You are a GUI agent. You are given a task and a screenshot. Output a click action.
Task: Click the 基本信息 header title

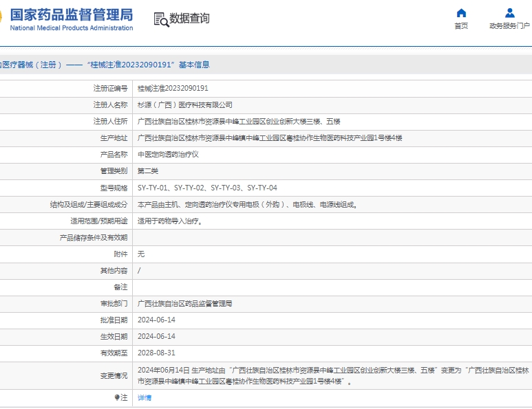click(194, 65)
